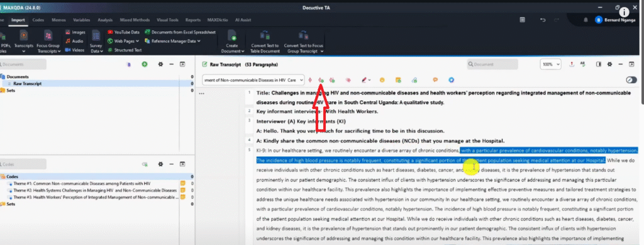The width and height of the screenshot is (644, 245).
Task: Open memo on Theme #1 code
Action: point(183,183)
